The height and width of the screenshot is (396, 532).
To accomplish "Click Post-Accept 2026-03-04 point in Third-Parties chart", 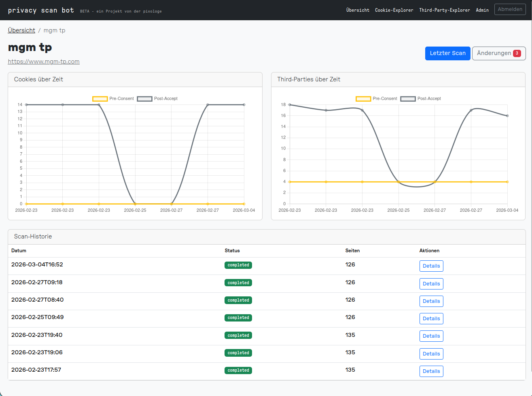I will coord(507,116).
